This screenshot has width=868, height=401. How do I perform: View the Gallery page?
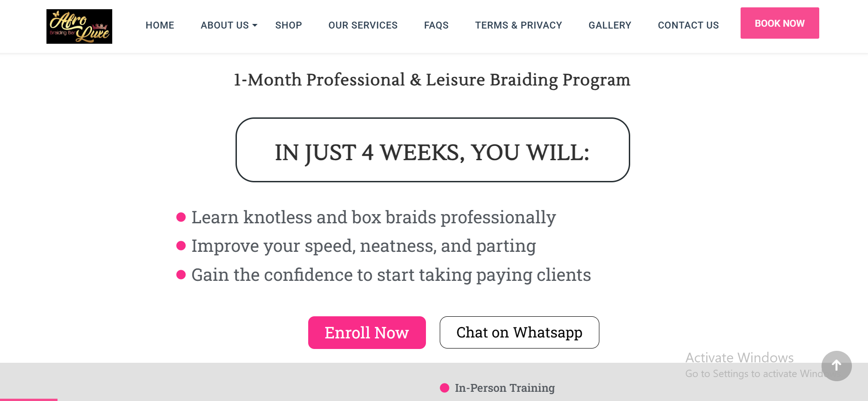[609, 25]
